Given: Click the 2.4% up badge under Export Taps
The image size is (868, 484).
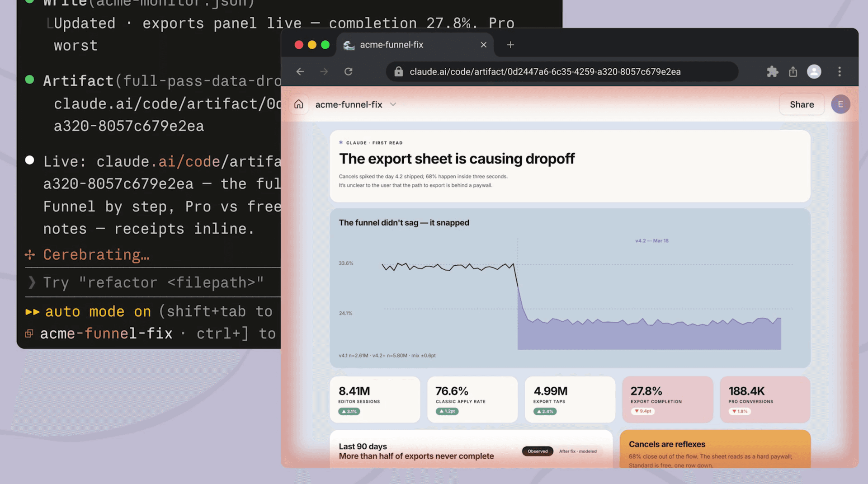Looking at the screenshot, I should point(545,411).
